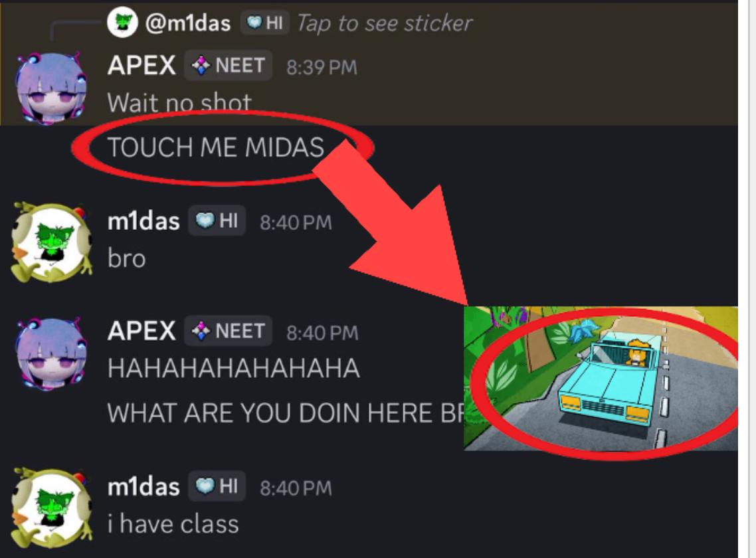Click the HI heart badge next to m1das at 8:40 PM
This screenshot has width=756, height=558.
217,221
